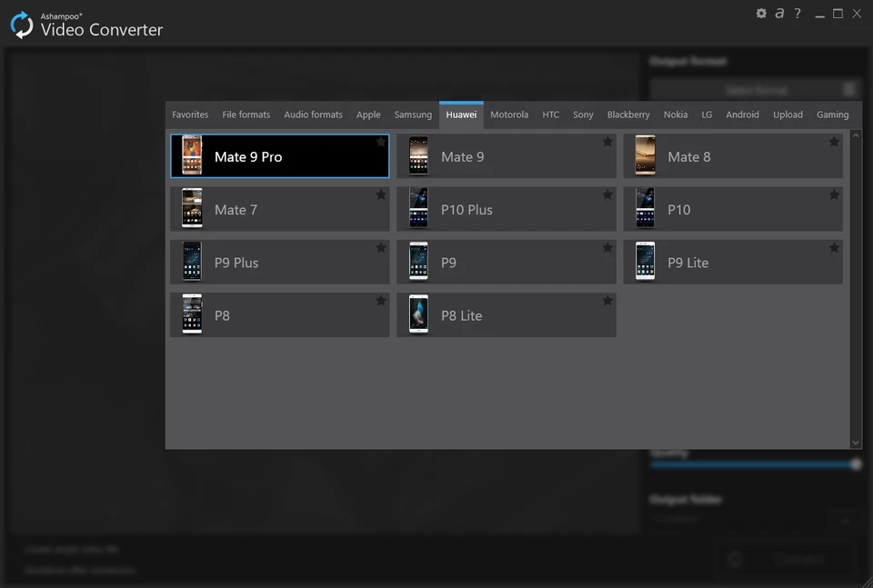This screenshot has height=588, width=873.
Task: Open the Select format dropdown
Action: pos(755,88)
